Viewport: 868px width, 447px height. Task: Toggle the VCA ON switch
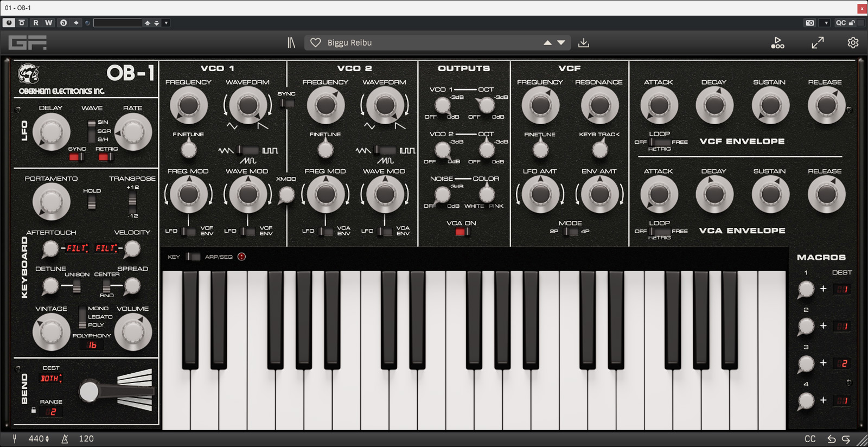point(462,232)
